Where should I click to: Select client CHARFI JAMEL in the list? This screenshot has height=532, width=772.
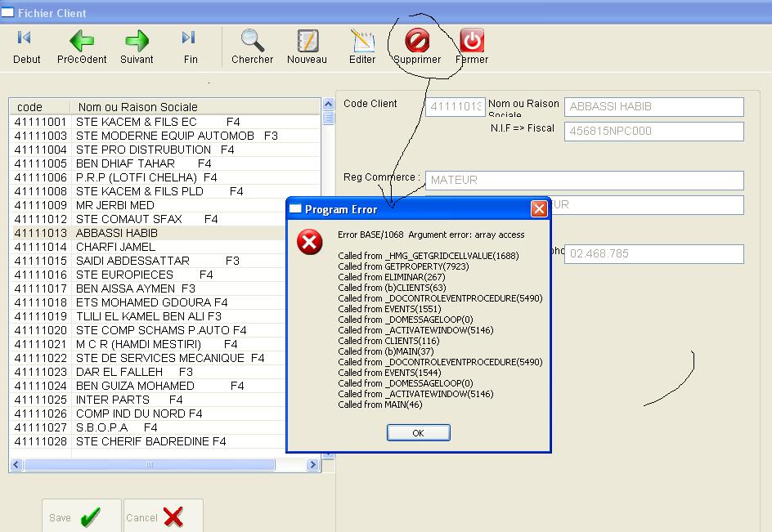(x=114, y=247)
